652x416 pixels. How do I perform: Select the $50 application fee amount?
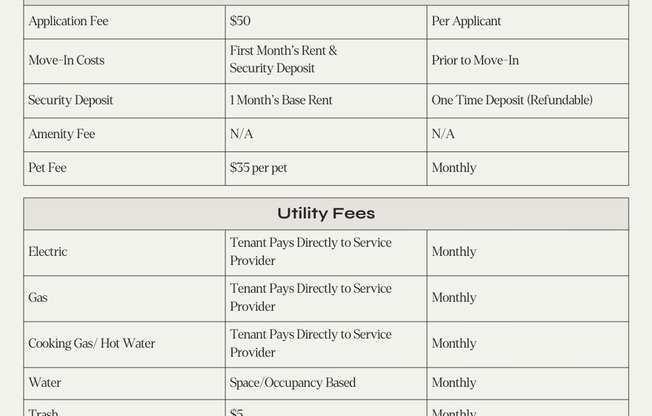pos(240,21)
